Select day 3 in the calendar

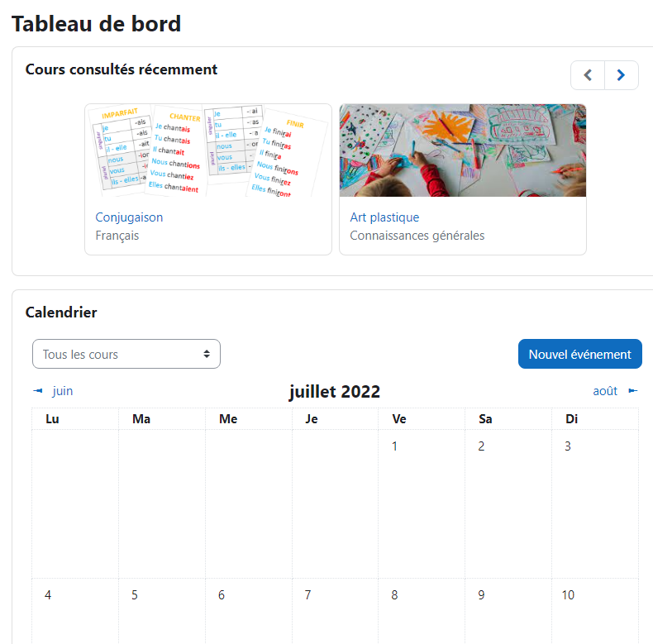(x=568, y=446)
